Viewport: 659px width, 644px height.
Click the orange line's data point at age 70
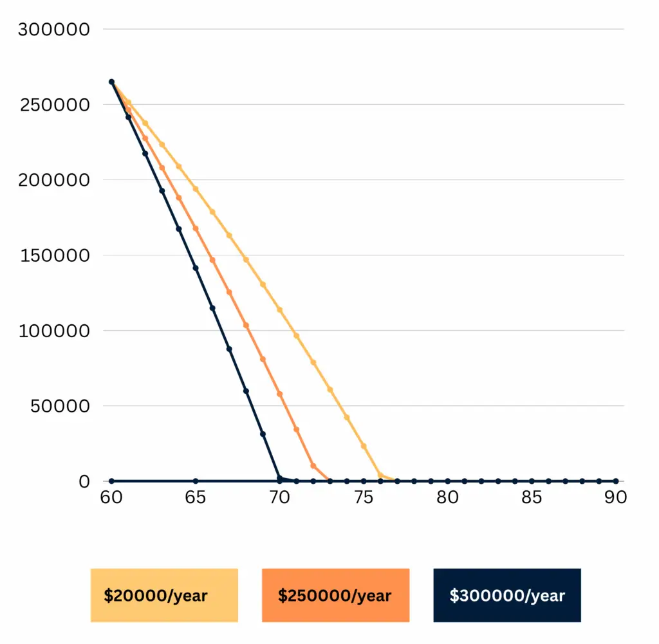coord(279,394)
